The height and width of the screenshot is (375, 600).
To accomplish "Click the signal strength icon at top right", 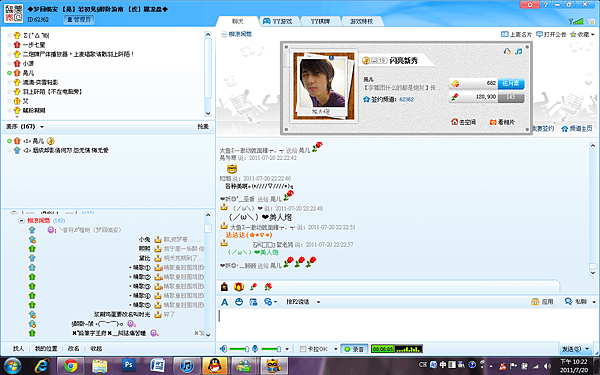I will [576, 21].
